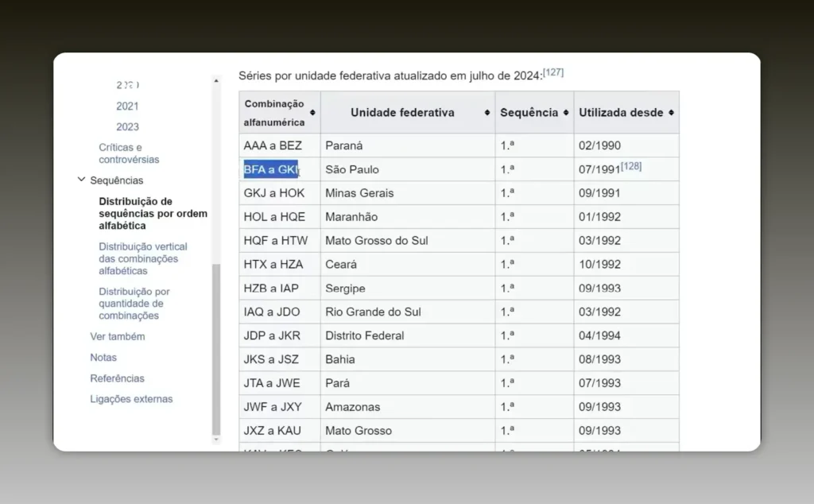Sort table by Unidade federativa column
Screen dimensions: 814x504
coord(487,113)
